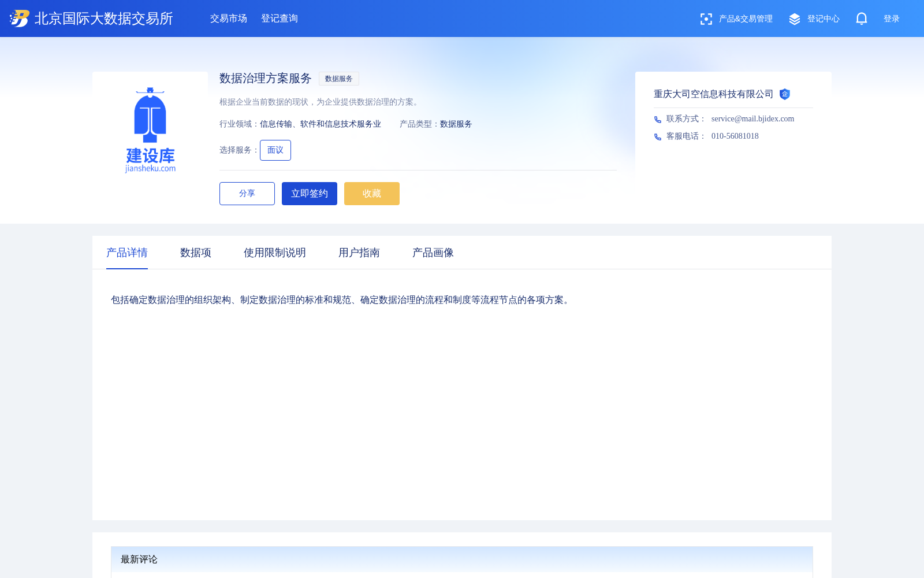This screenshot has height=578, width=924.
Task: Click the 产品类型 value 数据服务
Action: tap(456, 124)
